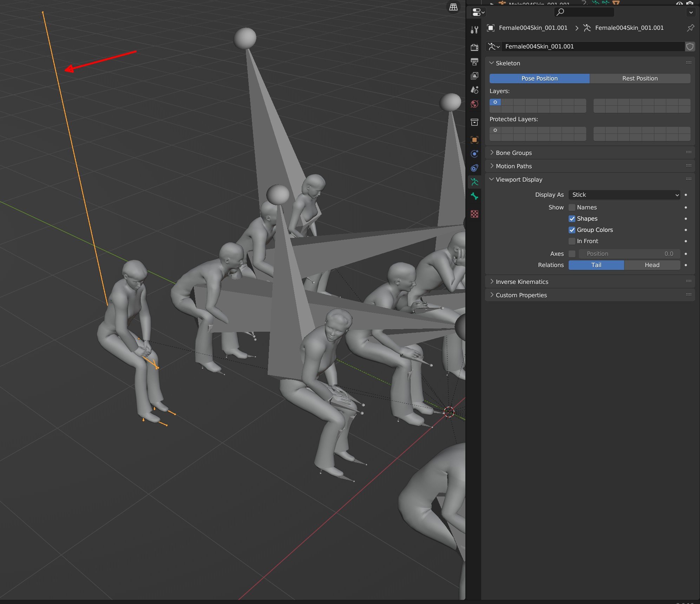Animate In Front using its dot
The height and width of the screenshot is (604, 700).
tap(686, 241)
